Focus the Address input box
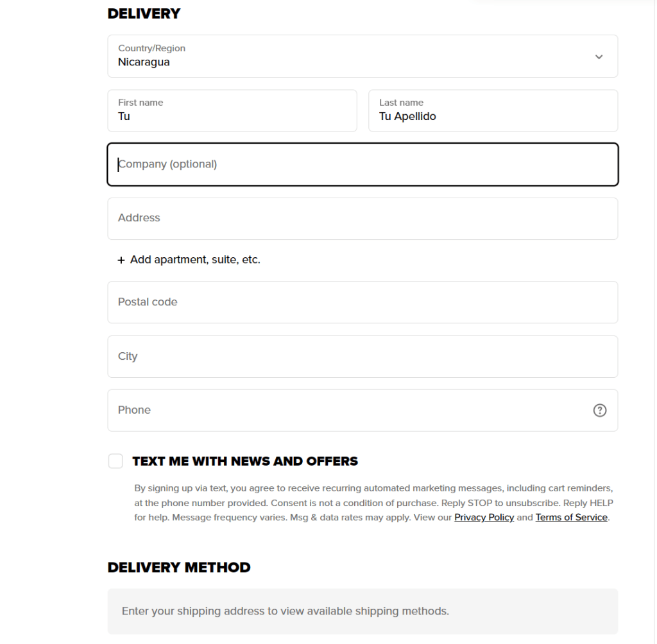This screenshot has width=657, height=644. [x=363, y=219]
